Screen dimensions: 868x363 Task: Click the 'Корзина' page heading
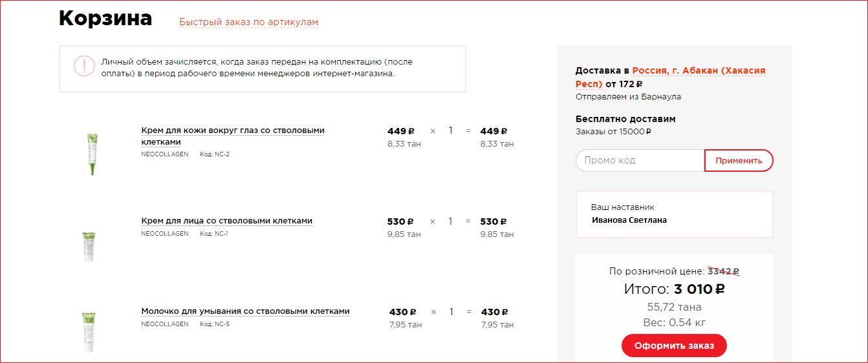pos(105,19)
